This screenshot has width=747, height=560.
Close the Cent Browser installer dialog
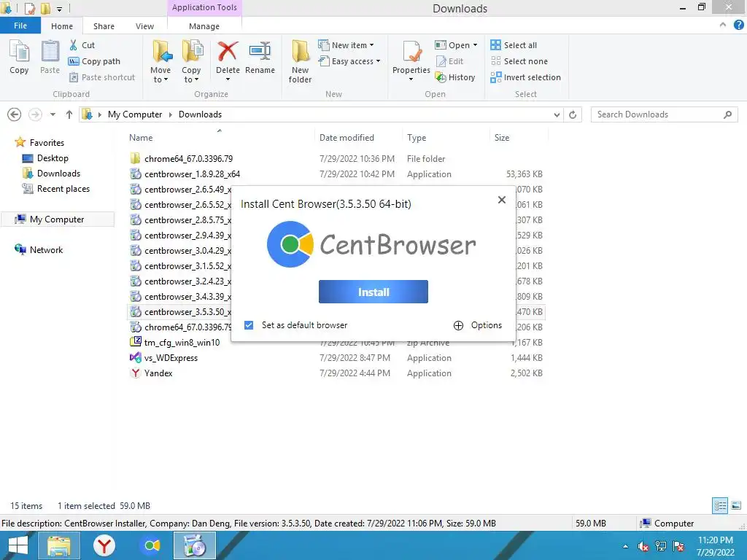502,200
